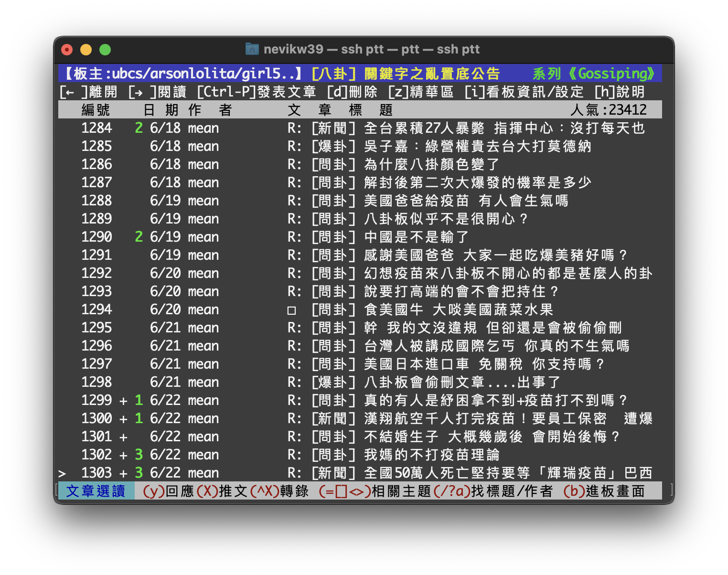The width and height of the screenshot is (728, 575).
Task: Click the (b)進板畫面 board welcome option
Action: (x=604, y=491)
